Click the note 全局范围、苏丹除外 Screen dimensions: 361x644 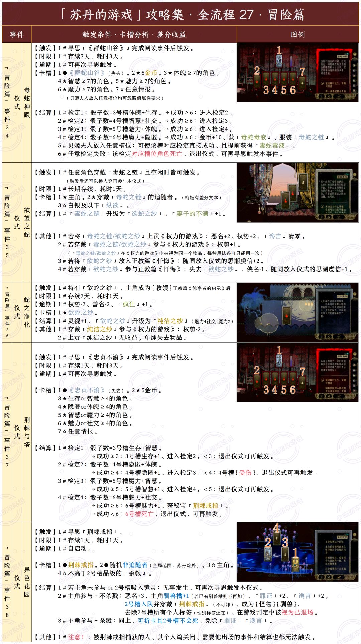174,565
